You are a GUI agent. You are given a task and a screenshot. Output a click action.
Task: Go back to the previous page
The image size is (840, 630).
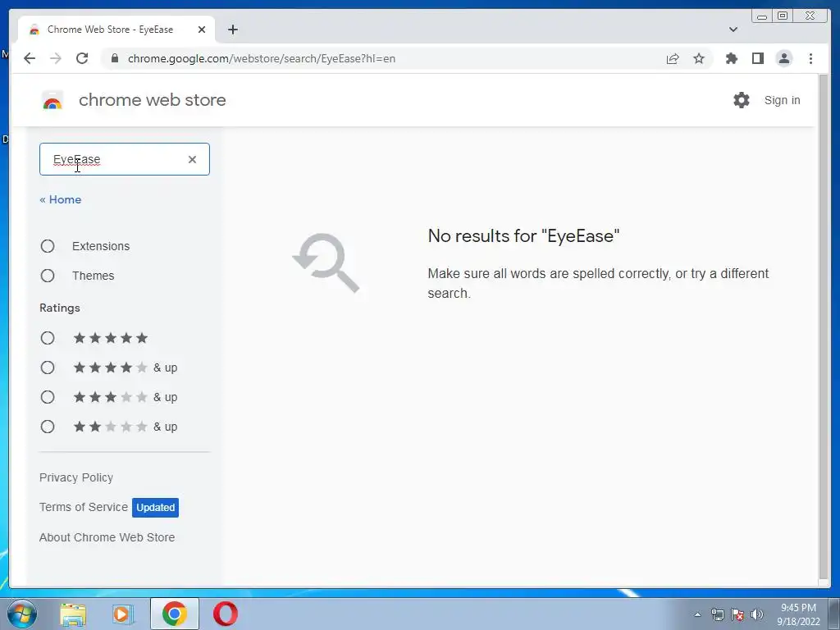pos(30,58)
